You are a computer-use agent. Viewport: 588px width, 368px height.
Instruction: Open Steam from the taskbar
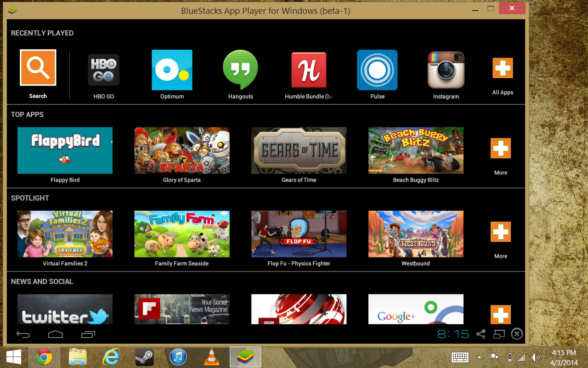tap(144, 357)
